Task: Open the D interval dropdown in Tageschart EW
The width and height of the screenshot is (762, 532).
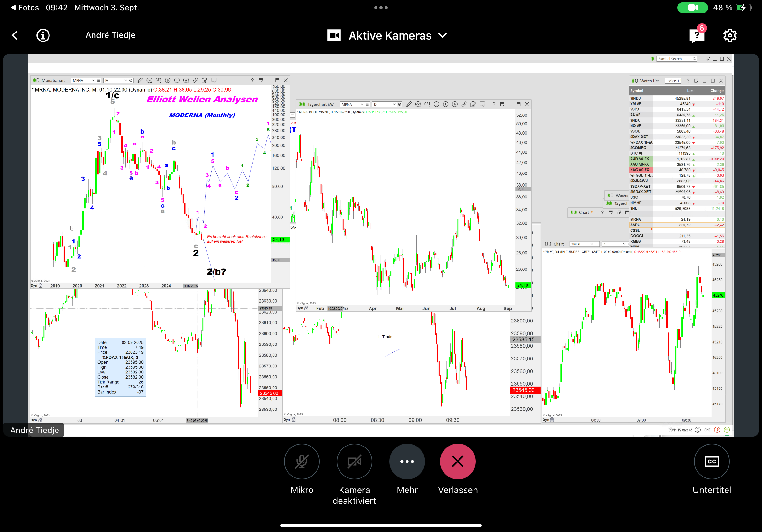Action: pos(394,104)
